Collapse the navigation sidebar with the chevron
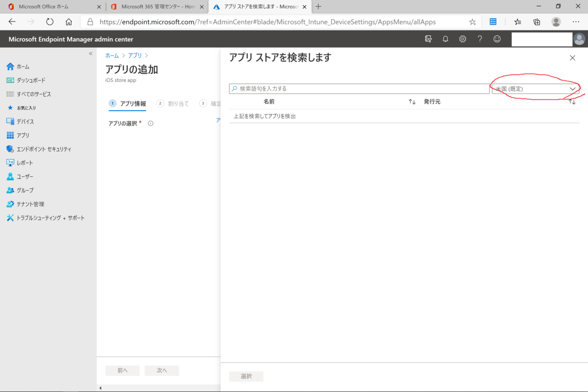 (90, 53)
